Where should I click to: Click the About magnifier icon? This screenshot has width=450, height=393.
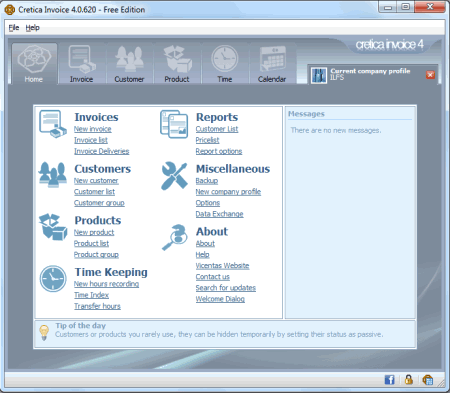(x=174, y=237)
